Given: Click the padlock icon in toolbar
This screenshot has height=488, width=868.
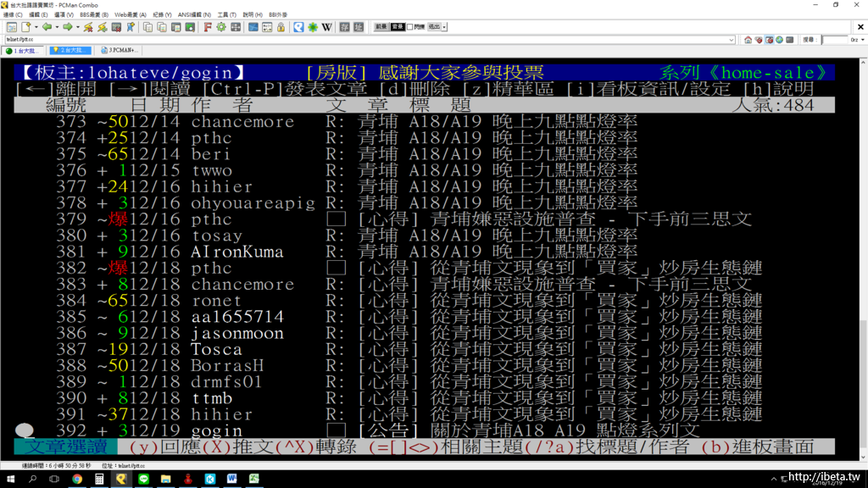Looking at the screenshot, I should [x=281, y=27].
